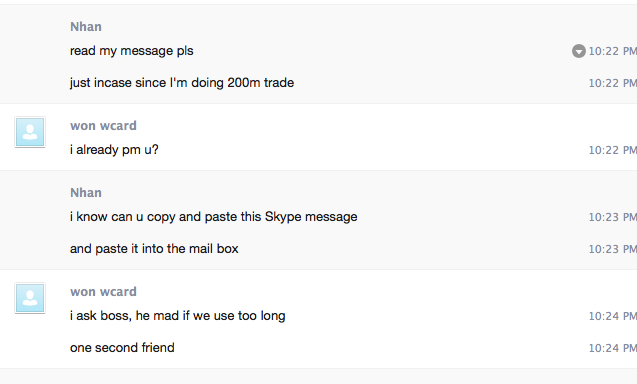Screen dimensions: 637x384
Task: Click the first 'Nhan' sender name
Action: click(x=86, y=27)
